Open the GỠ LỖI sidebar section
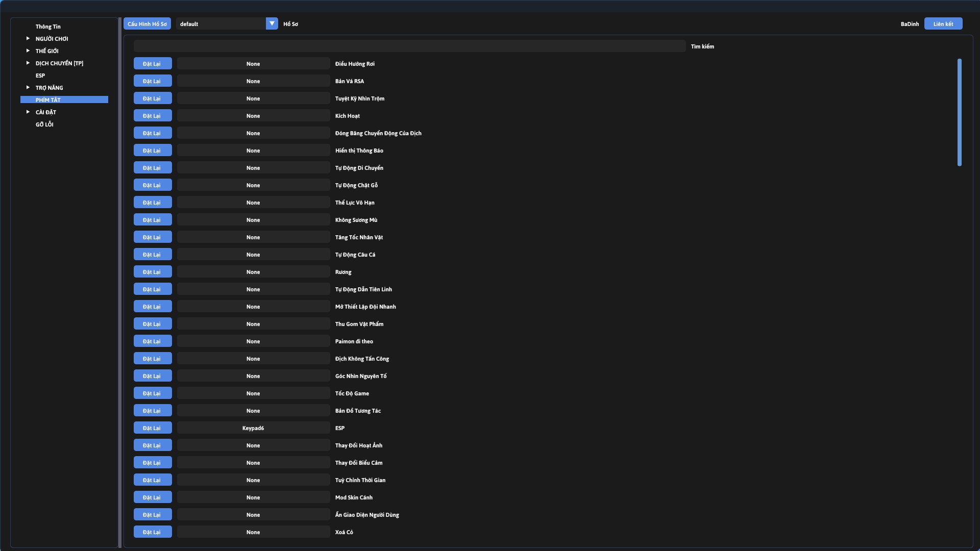The image size is (980, 551). pos(44,124)
